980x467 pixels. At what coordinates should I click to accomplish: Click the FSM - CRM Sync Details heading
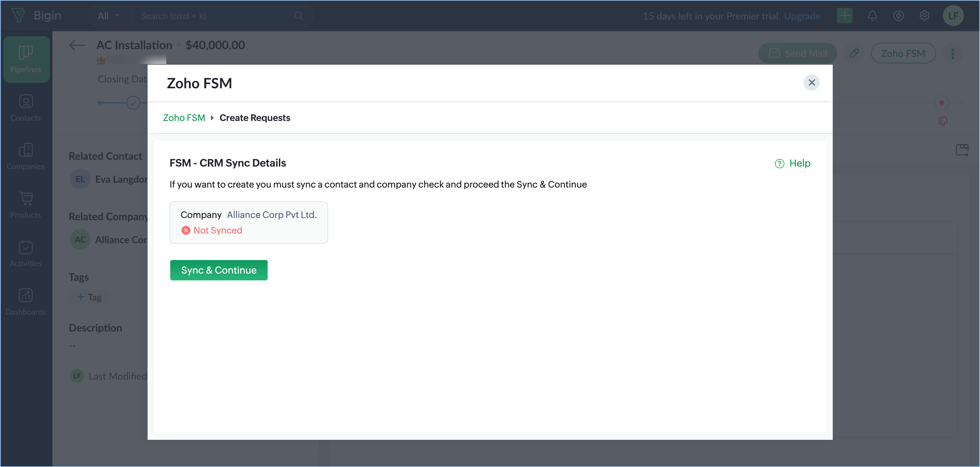(x=228, y=163)
